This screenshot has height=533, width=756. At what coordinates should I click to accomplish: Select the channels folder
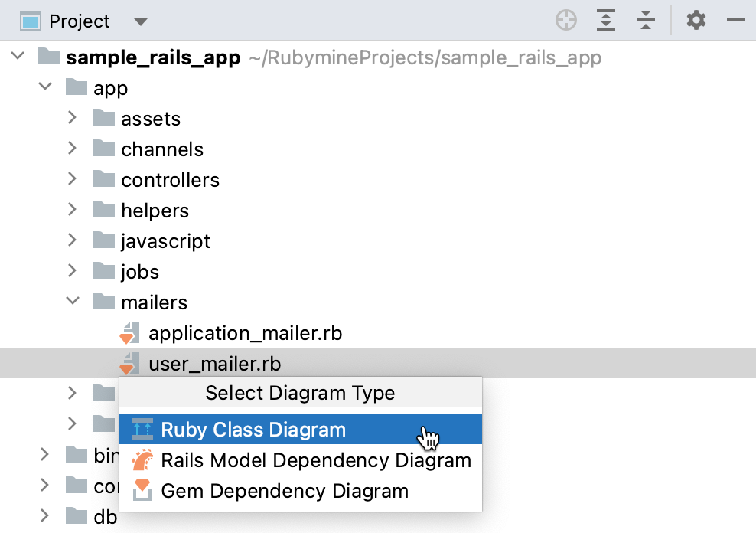(x=162, y=149)
